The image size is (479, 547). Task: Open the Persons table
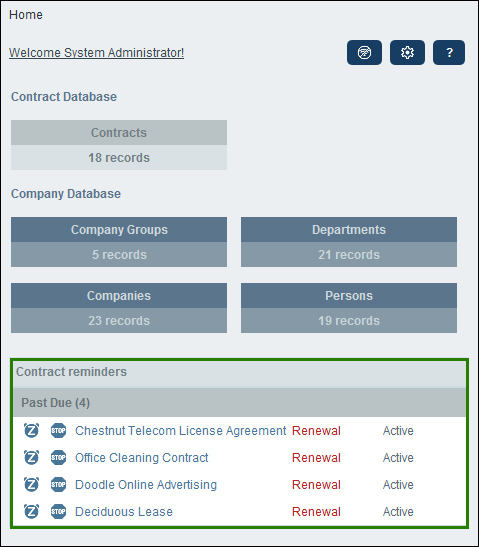tap(349, 308)
